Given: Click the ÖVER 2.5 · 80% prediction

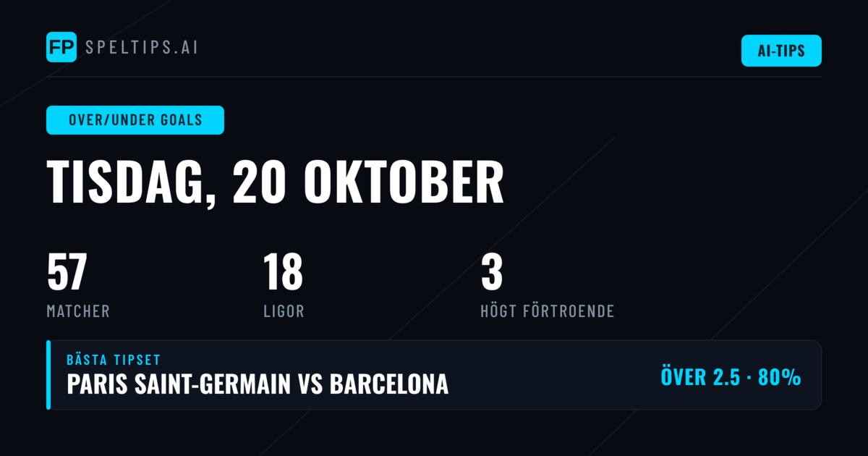Looking at the screenshot, I should coord(731,377).
